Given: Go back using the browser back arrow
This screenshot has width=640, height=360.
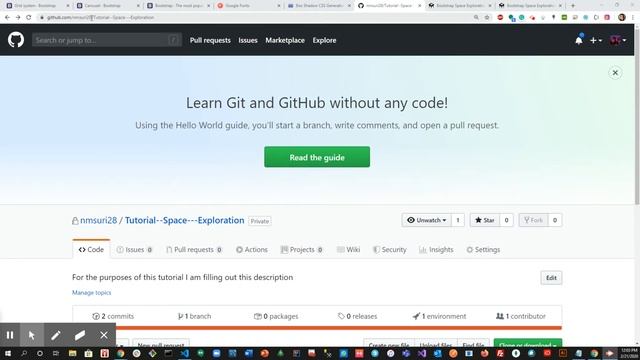Looking at the screenshot, I should 7,18.
